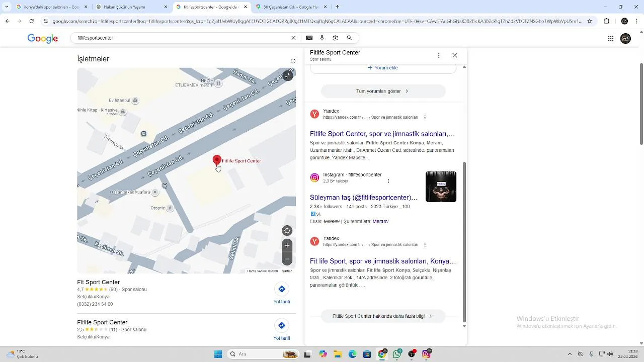The height and width of the screenshot is (362, 644).
Task: Open Instagram from the taskbar
Action: pyautogui.click(x=427, y=354)
